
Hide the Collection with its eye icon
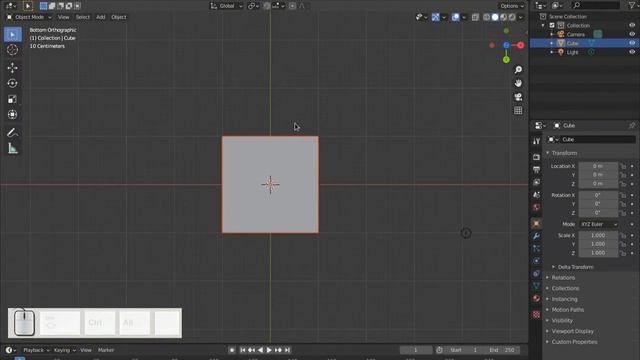[632, 25]
